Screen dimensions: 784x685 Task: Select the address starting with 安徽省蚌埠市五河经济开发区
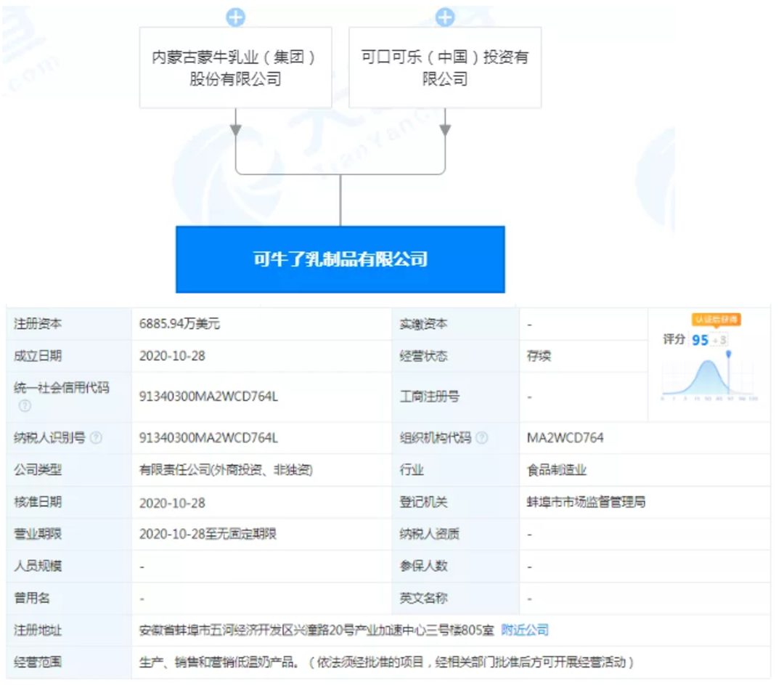pos(317,630)
